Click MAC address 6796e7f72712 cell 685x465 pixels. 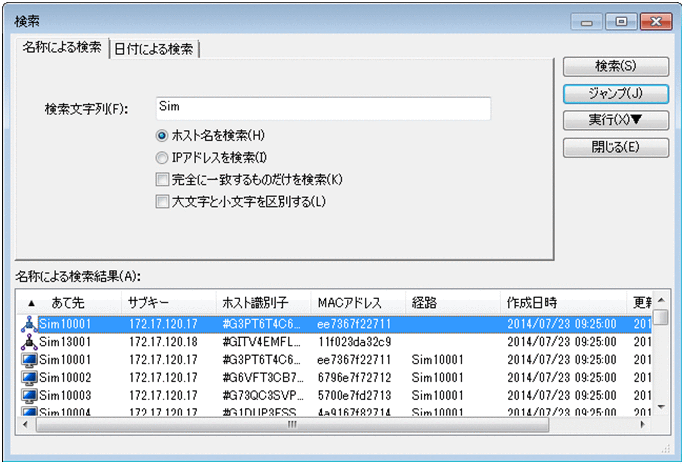click(x=354, y=378)
